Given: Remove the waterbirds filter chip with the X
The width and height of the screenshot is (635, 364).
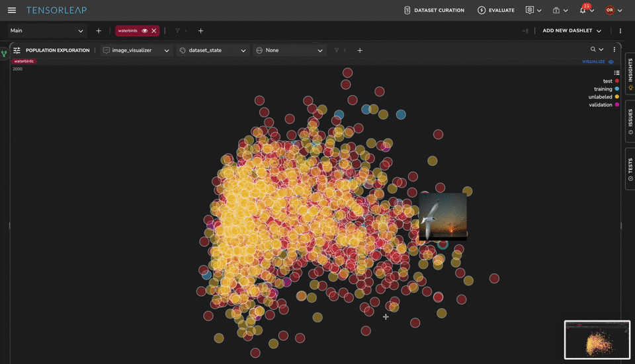Looking at the screenshot, I should pyautogui.click(x=154, y=31).
